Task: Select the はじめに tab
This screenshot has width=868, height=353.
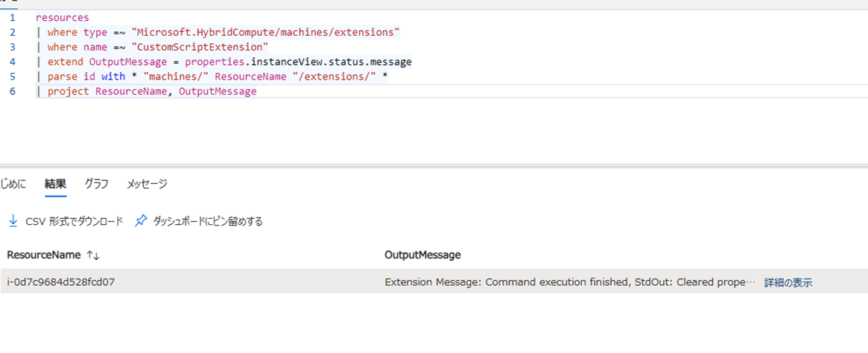Action: [x=13, y=184]
